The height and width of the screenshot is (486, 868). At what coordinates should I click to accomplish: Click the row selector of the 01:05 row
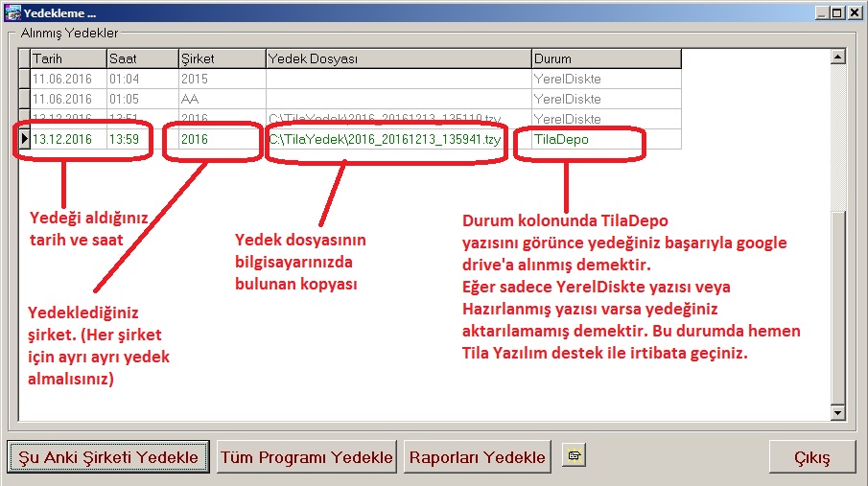click(x=24, y=99)
